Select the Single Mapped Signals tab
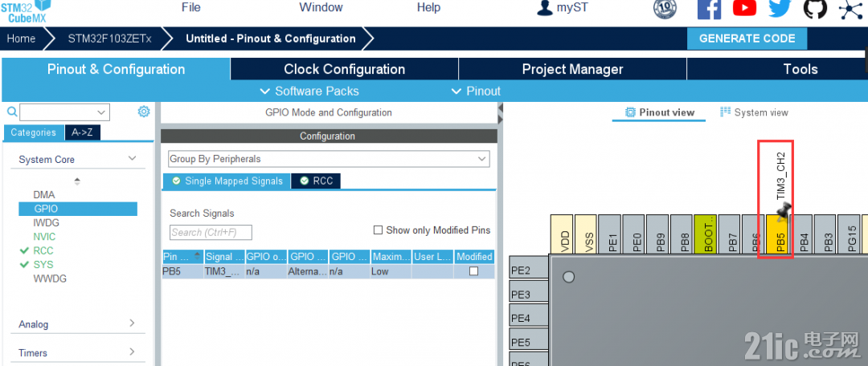Screen dimensions: 868x366 tap(227, 181)
